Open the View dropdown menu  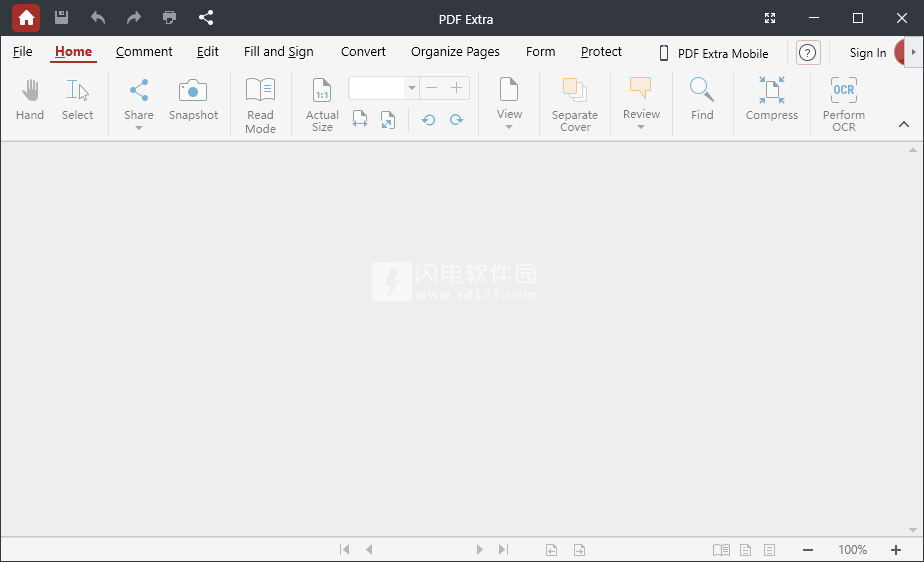pyautogui.click(x=509, y=104)
